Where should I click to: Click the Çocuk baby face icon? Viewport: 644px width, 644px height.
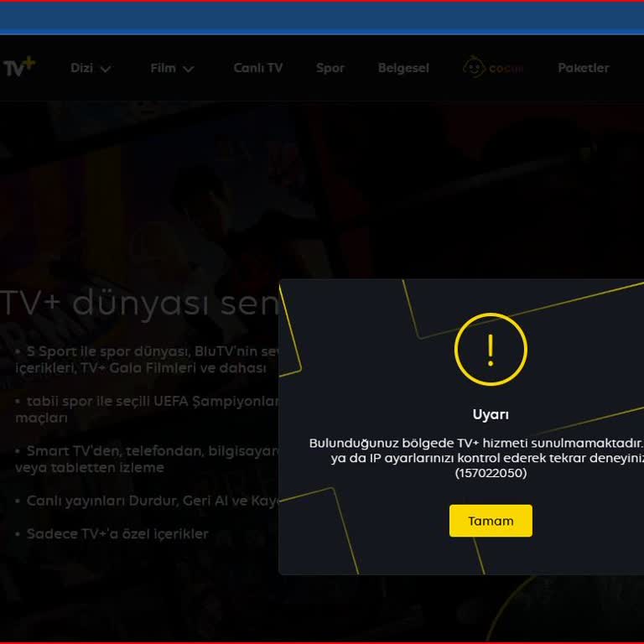(x=474, y=67)
